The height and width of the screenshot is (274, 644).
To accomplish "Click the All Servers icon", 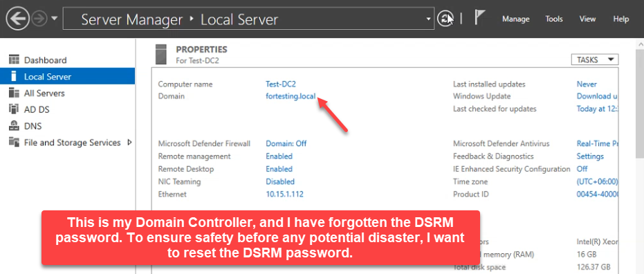I will [14, 93].
